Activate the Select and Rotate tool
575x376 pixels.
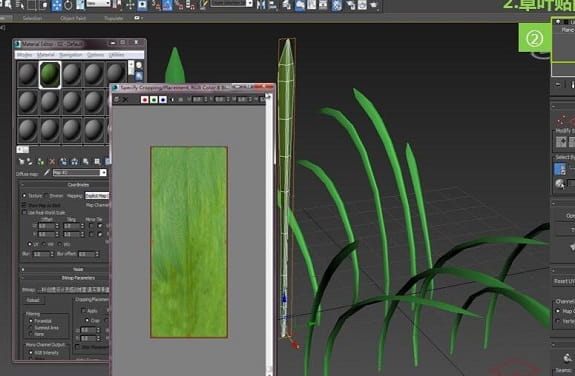[x=69, y=5]
